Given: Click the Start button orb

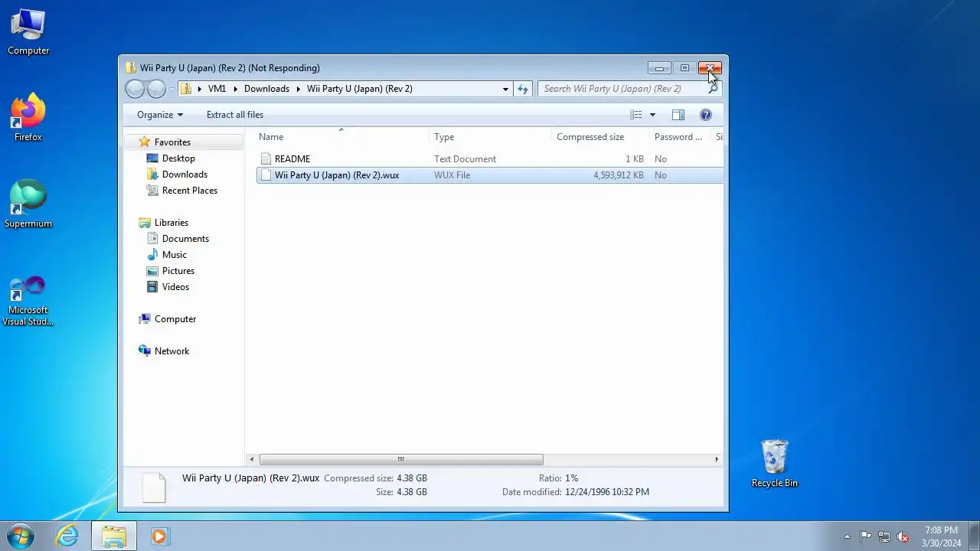Looking at the screenshot, I should 21,536.
